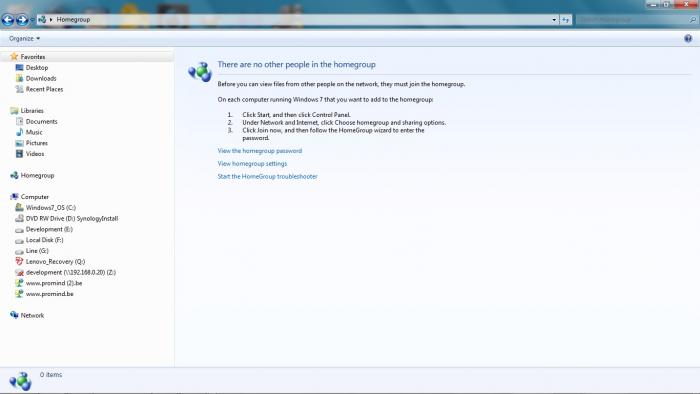This screenshot has height=394, width=700.
Task: Click the homegroup icon in details pane
Action: [x=20, y=381]
